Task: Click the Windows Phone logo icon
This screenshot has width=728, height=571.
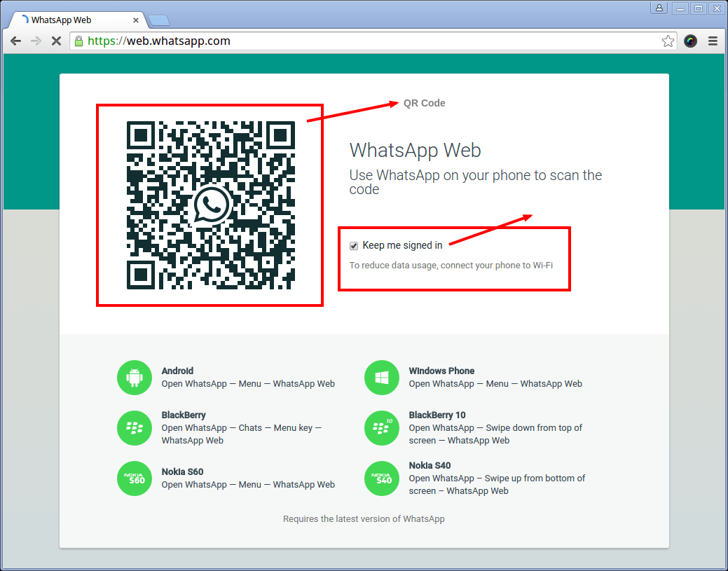Action: [x=382, y=378]
